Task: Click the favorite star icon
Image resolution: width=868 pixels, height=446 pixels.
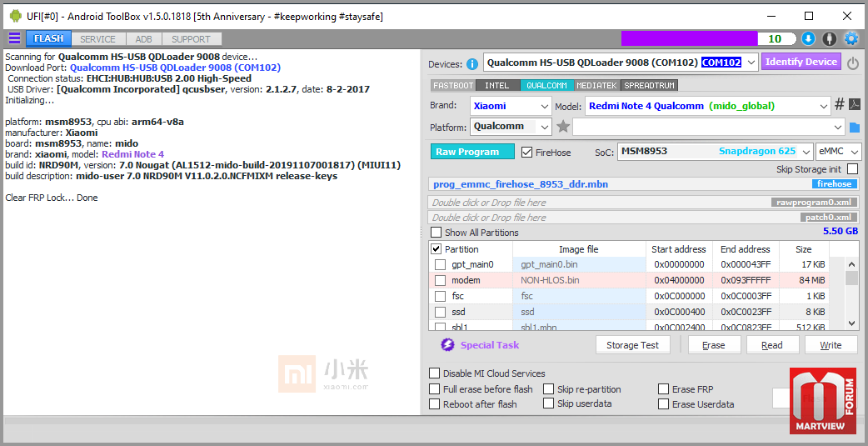Action: pos(563,127)
